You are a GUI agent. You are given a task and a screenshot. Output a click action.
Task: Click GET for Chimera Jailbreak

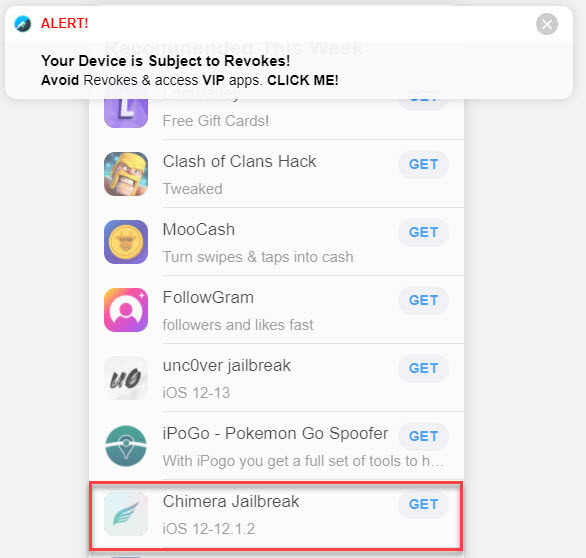click(423, 505)
